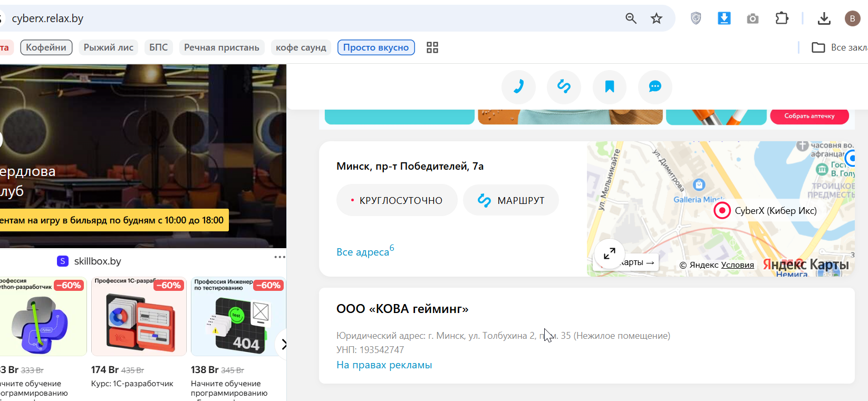Click the blue download extension icon

tap(725, 18)
